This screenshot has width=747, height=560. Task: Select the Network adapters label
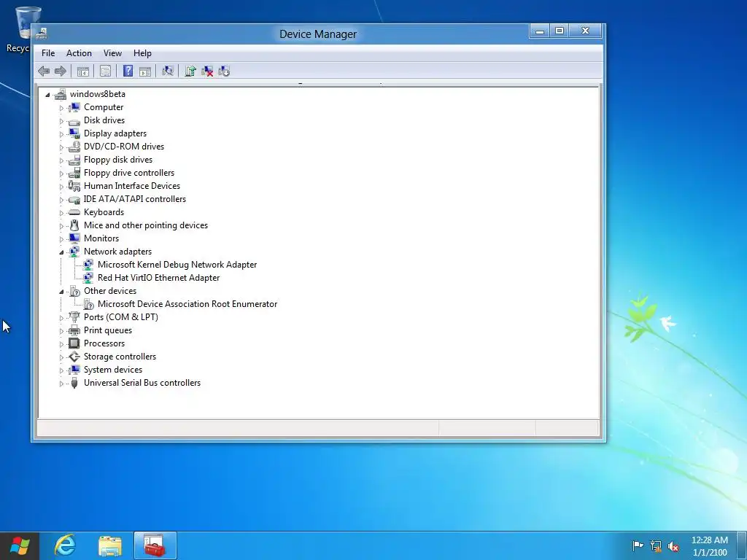point(117,252)
